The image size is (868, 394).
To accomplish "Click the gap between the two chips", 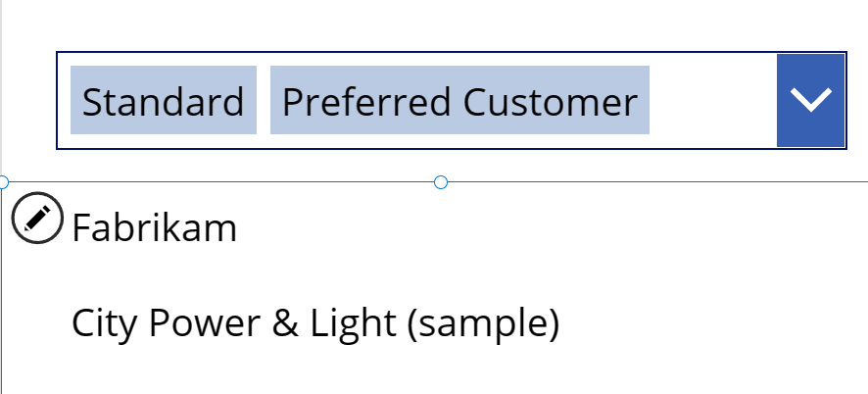I will point(264,100).
